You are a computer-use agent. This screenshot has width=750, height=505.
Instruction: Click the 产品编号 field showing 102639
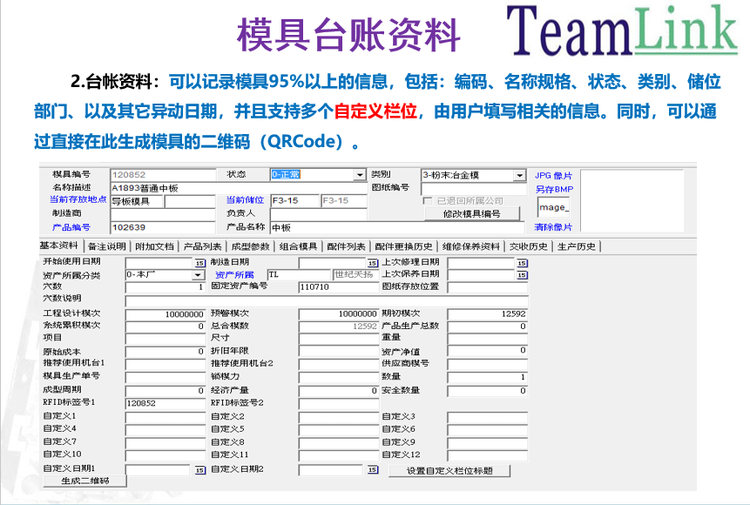coord(163,228)
